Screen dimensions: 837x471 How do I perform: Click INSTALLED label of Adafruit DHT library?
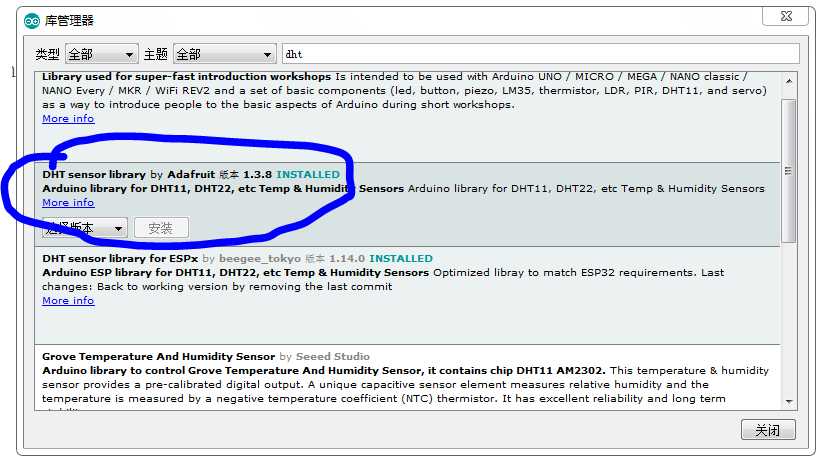click(308, 175)
